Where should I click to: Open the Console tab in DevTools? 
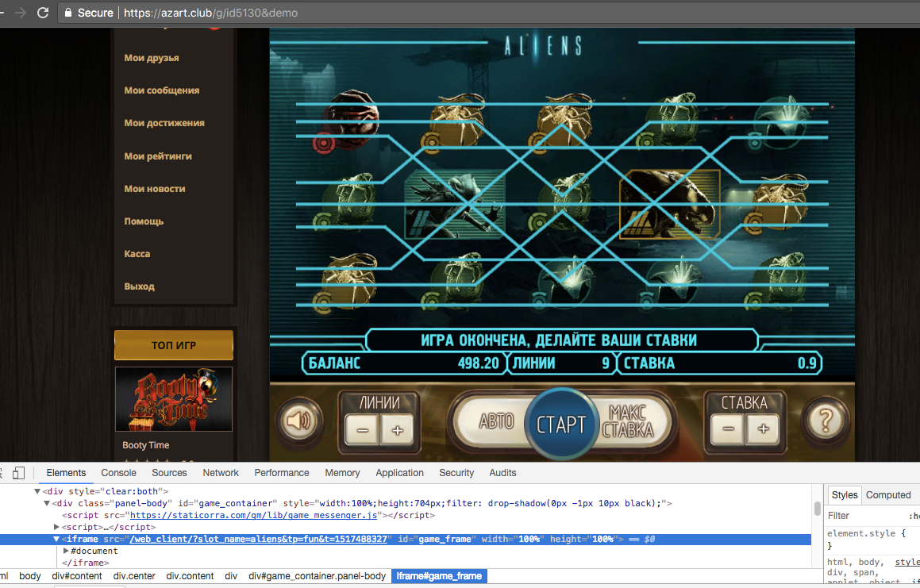(118, 473)
